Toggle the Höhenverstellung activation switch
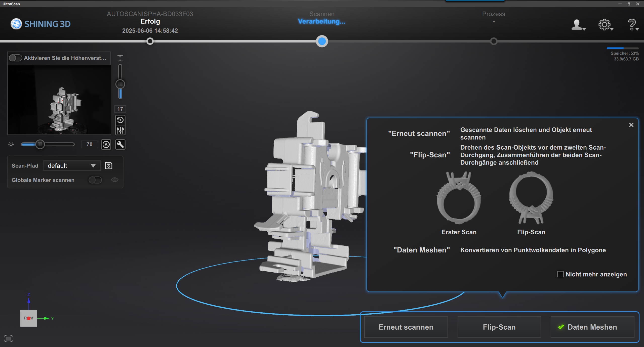644x347 pixels. (15, 58)
